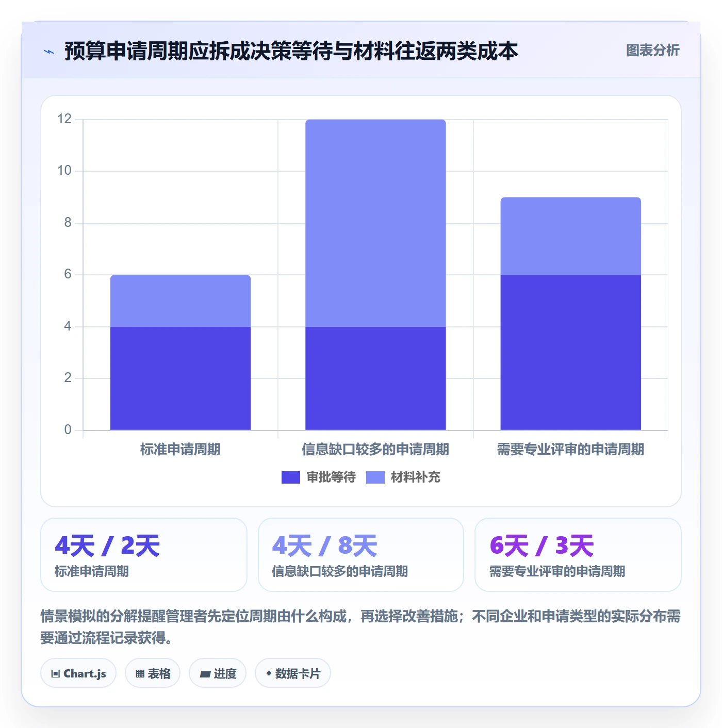This screenshot has width=722, height=728.
Task: Toggle the 材料补充 legend color swatch
Action: click(375, 477)
